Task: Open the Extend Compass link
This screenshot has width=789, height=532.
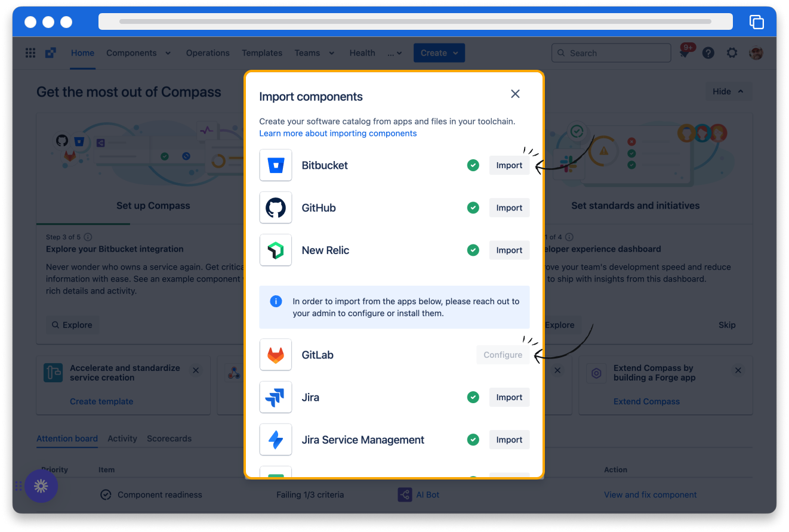Action: tap(646, 401)
